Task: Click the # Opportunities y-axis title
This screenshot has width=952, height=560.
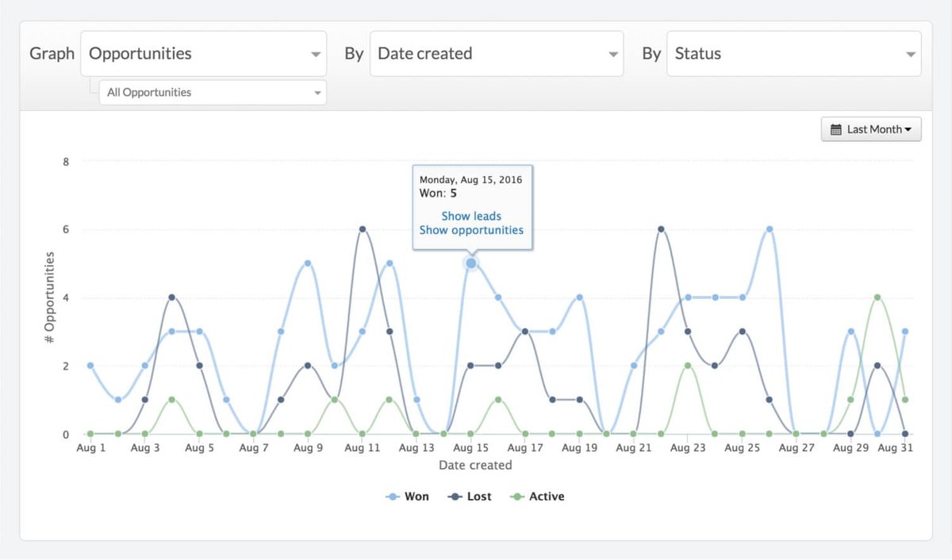Action: [49, 297]
